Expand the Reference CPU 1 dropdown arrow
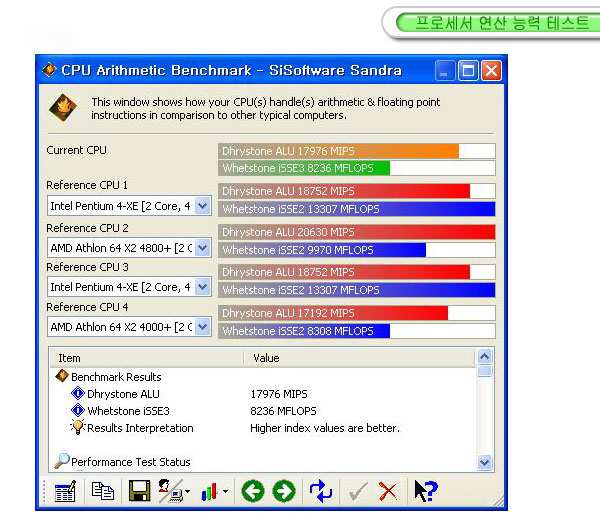Viewport: 600px width, 524px height. click(202, 206)
